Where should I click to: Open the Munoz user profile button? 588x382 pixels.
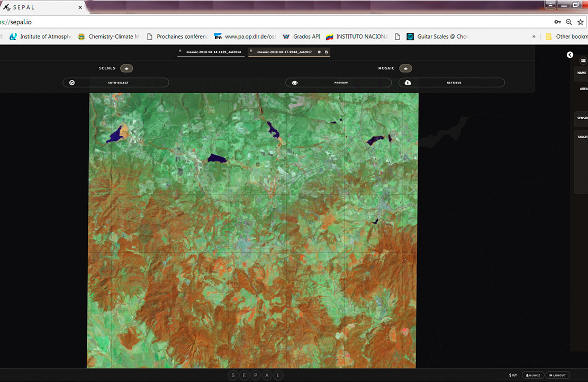[533, 375]
